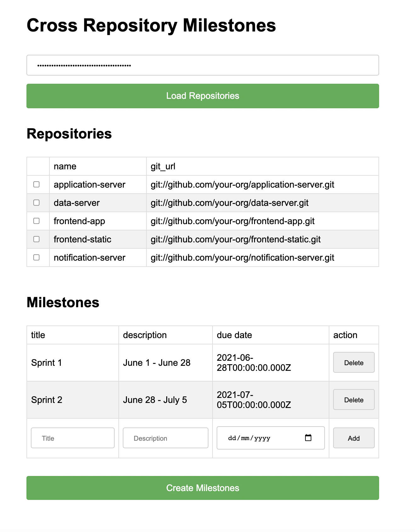The width and height of the screenshot is (415, 532).
Task: Focus the masked token password field
Action: (203, 65)
